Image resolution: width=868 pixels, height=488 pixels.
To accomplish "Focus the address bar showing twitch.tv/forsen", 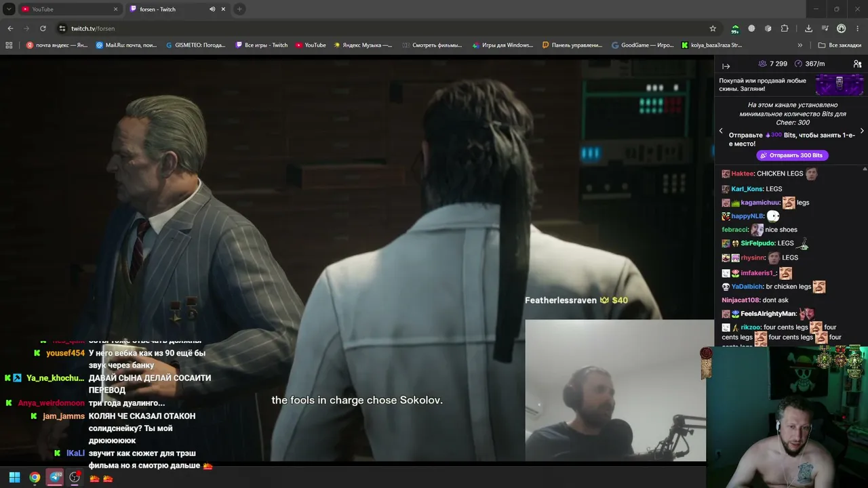I will 380,28.
